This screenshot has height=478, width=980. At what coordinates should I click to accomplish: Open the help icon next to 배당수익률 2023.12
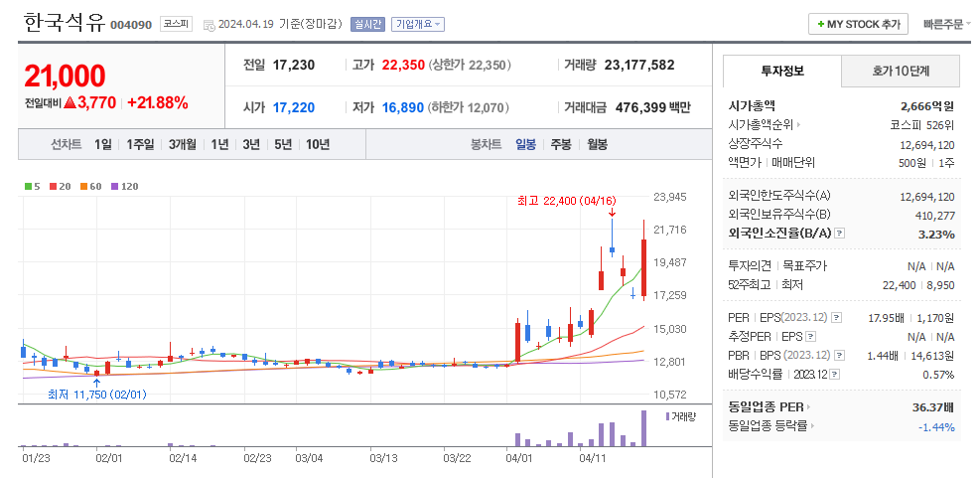[x=836, y=375]
